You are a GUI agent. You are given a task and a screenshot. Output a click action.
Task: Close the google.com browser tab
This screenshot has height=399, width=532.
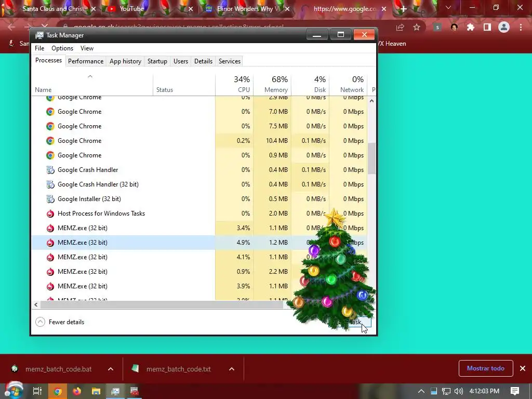coord(384,9)
